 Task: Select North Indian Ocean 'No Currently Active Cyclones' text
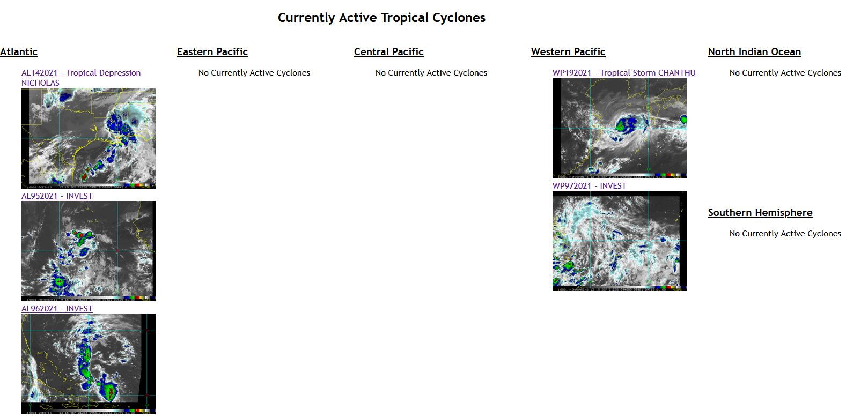(x=785, y=73)
